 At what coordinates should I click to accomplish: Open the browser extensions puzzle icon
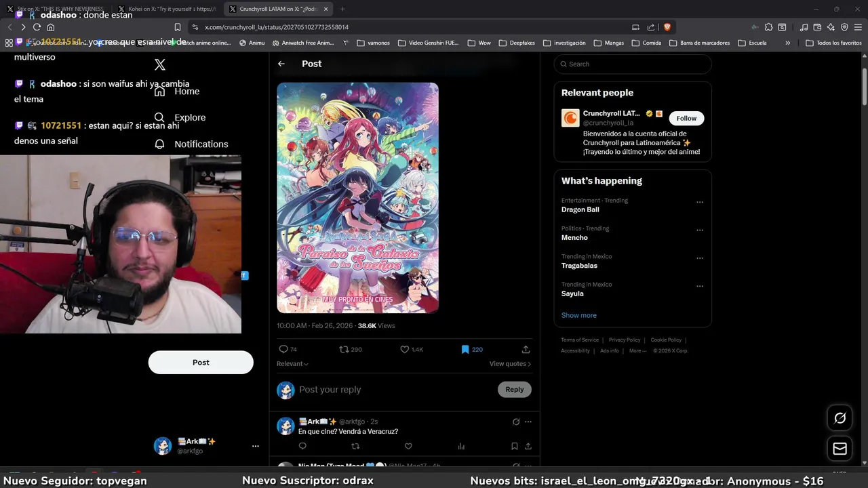768,27
